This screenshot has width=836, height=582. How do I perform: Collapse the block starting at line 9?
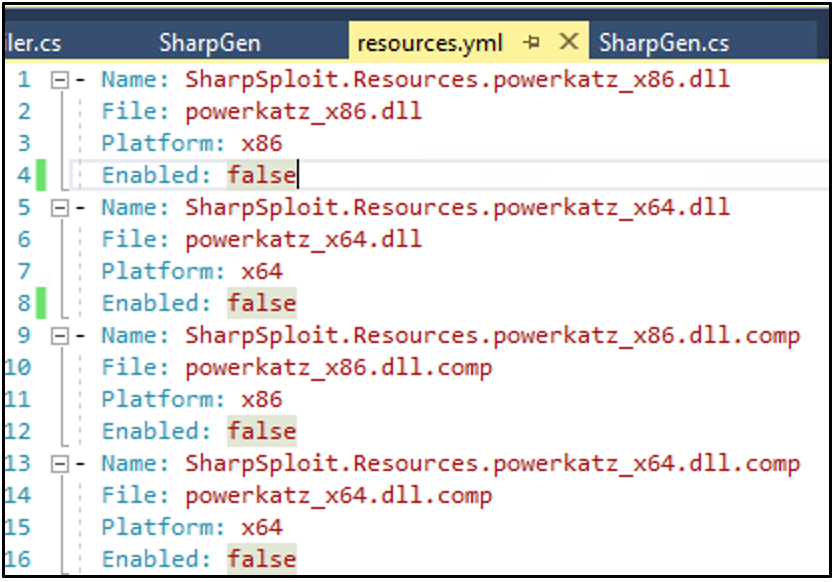(x=59, y=335)
